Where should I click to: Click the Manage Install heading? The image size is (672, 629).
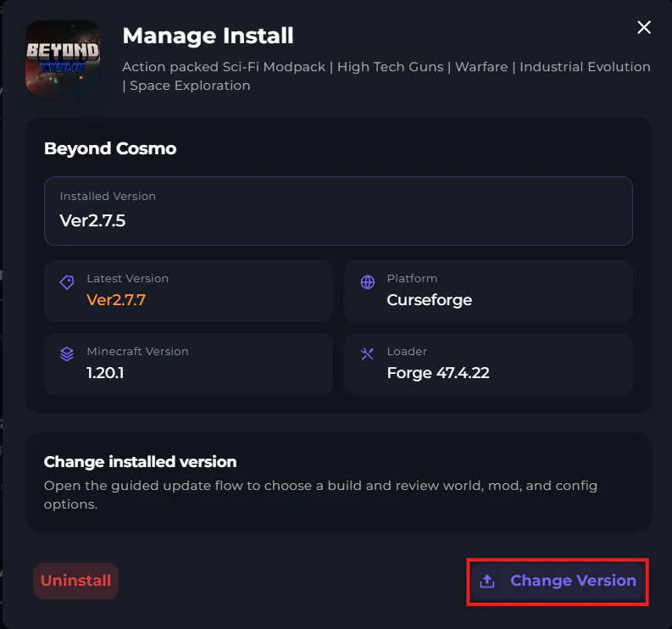[208, 36]
